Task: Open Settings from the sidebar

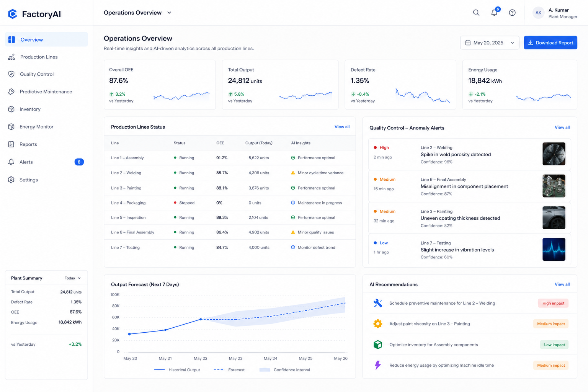Action: coord(46,180)
